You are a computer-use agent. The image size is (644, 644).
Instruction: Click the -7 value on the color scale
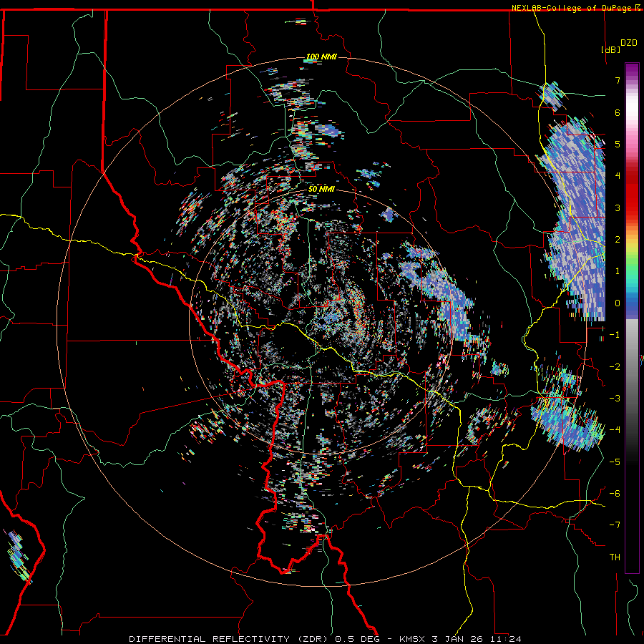click(615, 525)
